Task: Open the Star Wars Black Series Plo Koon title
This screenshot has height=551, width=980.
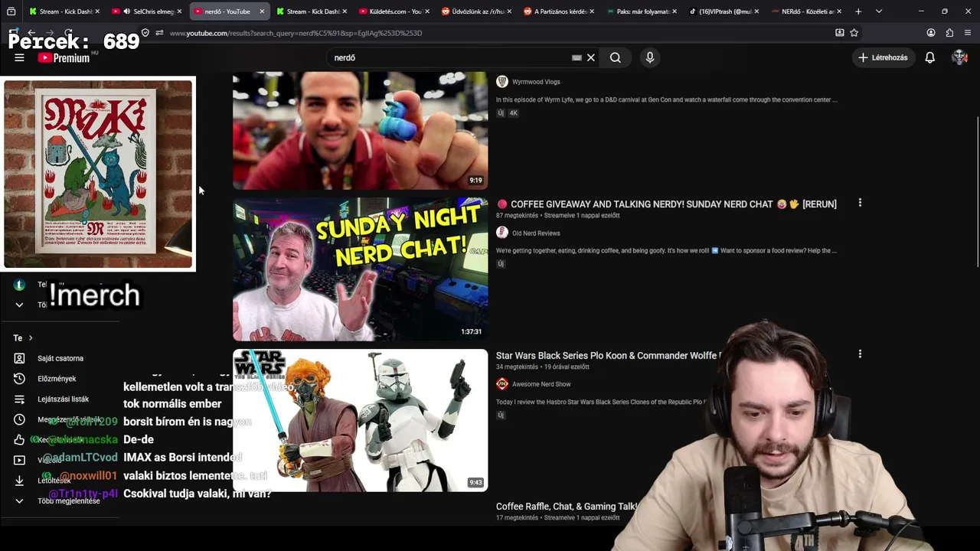Action: pos(608,356)
